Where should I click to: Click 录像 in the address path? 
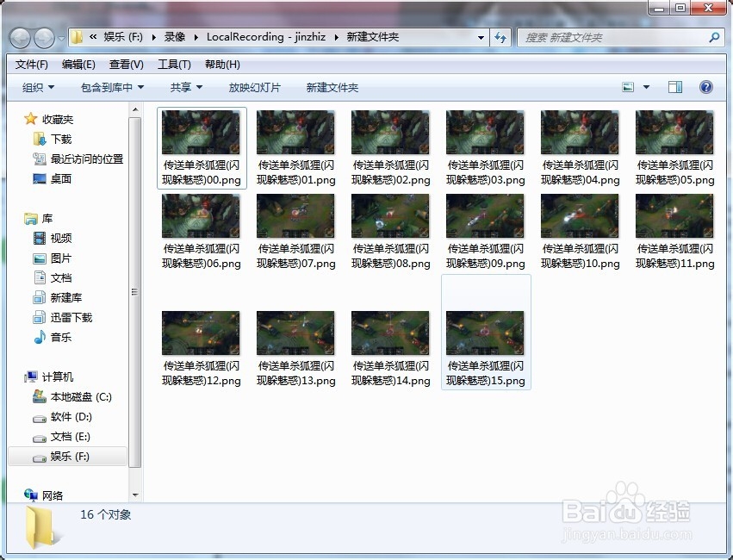(175, 37)
